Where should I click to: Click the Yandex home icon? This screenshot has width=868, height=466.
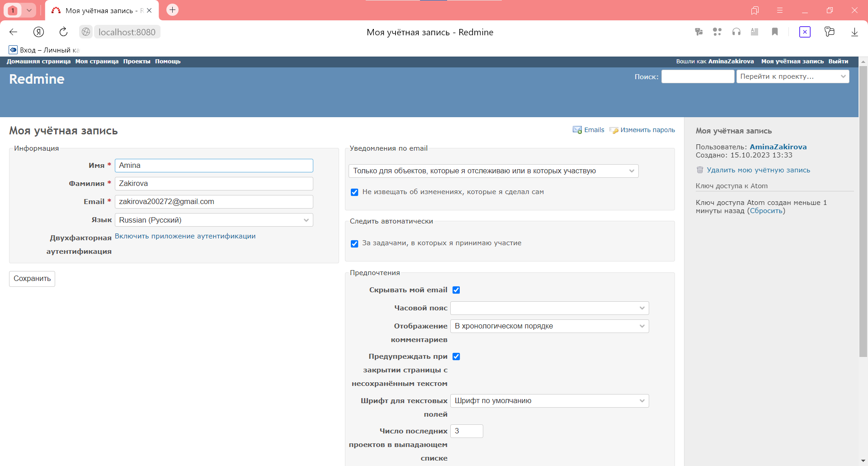38,32
